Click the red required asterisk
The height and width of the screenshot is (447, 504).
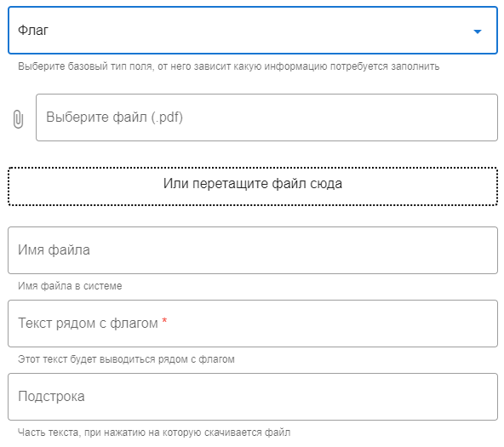click(x=164, y=320)
